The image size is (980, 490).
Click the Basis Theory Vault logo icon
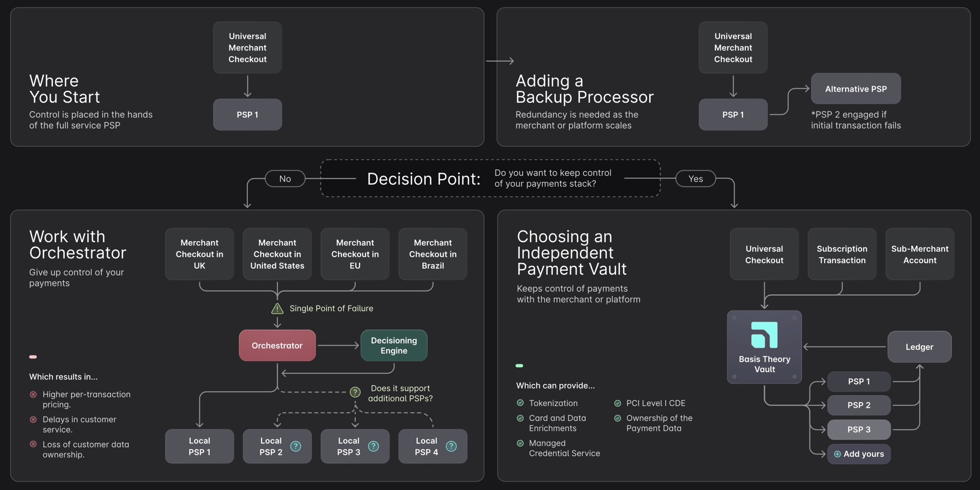pos(764,335)
